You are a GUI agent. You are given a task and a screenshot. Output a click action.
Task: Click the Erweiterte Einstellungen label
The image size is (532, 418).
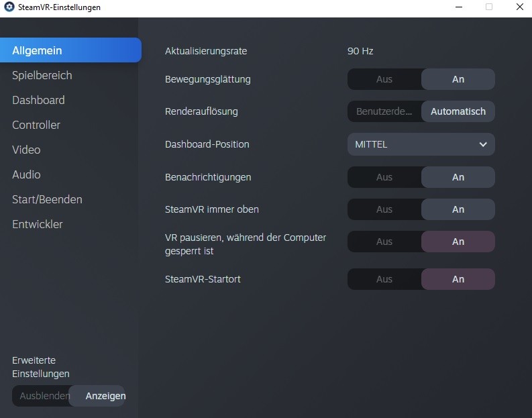pyautogui.click(x=41, y=367)
